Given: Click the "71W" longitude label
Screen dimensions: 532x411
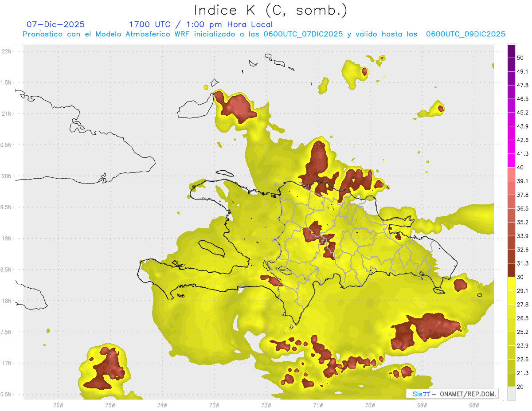Looking at the screenshot, I should (x=318, y=405).
